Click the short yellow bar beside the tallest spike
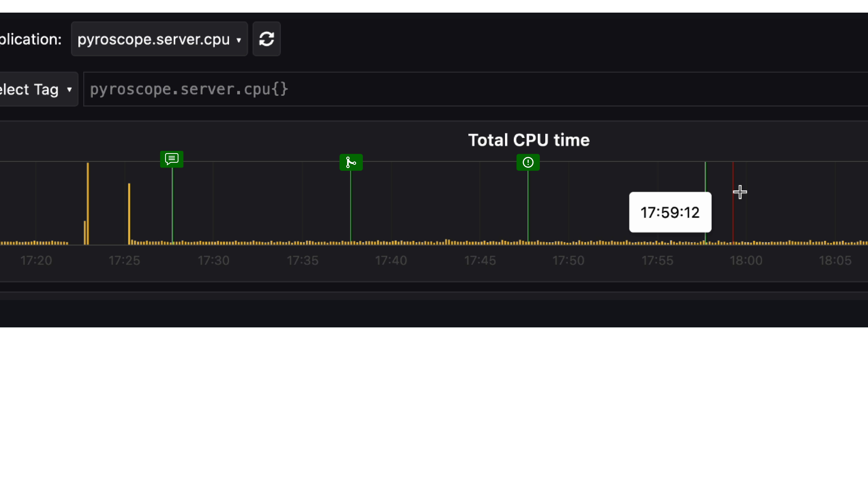This screenshot has width=868, height=488. click(85, 232)
